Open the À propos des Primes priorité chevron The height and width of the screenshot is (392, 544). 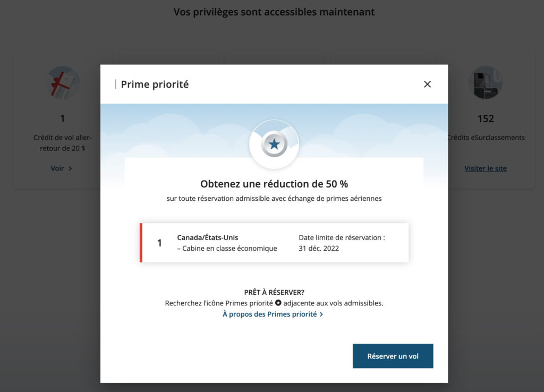[320, 314]
